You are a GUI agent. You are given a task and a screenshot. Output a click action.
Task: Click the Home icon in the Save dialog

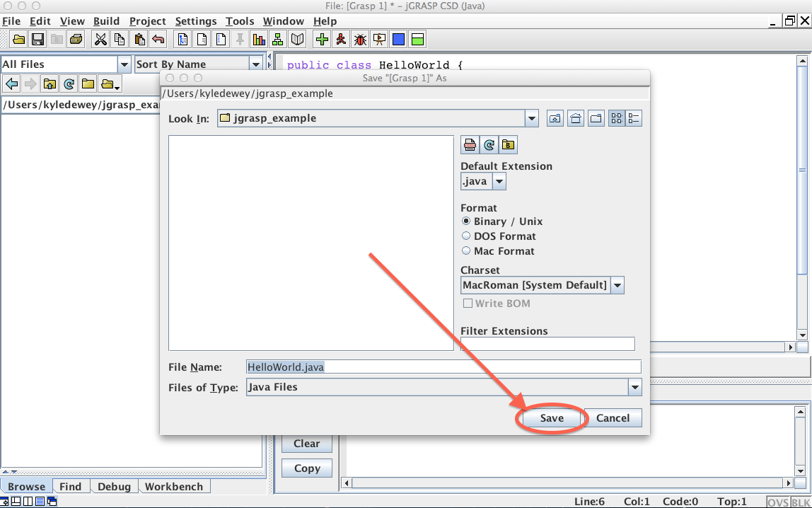point(575,118)
